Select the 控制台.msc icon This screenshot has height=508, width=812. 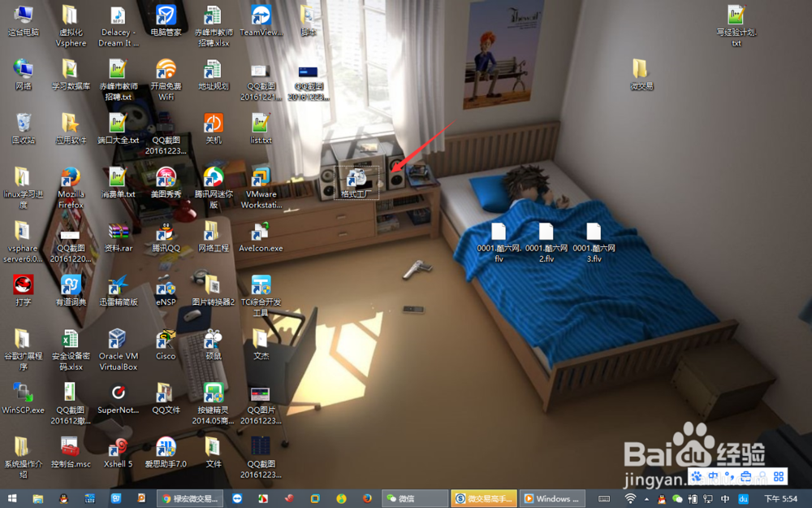click(x=71, y=452)
